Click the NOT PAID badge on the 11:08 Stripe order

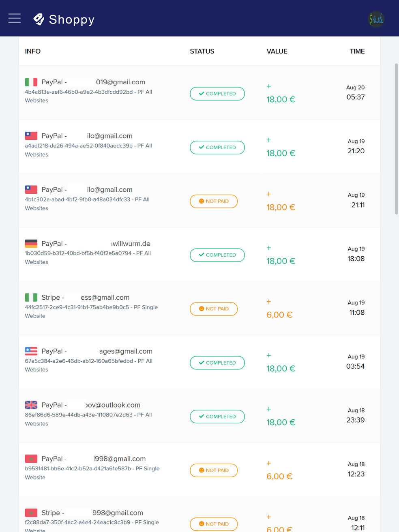(214, 309)
